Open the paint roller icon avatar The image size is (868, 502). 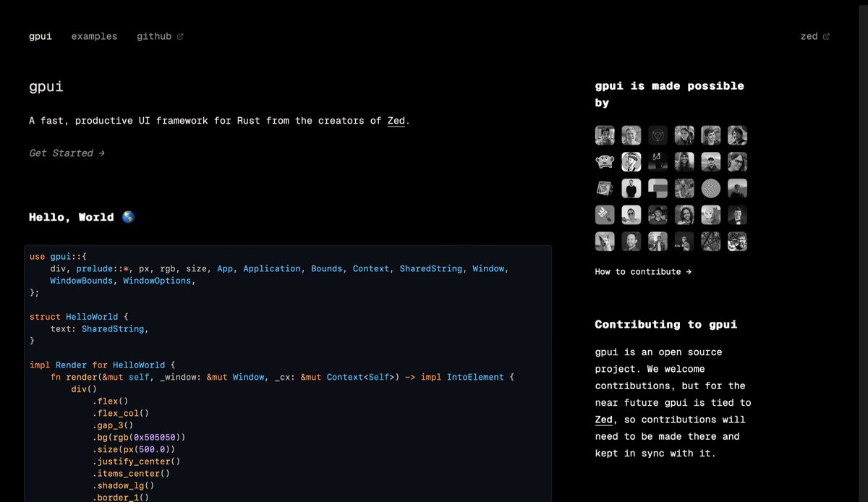(x=605, y=215)
